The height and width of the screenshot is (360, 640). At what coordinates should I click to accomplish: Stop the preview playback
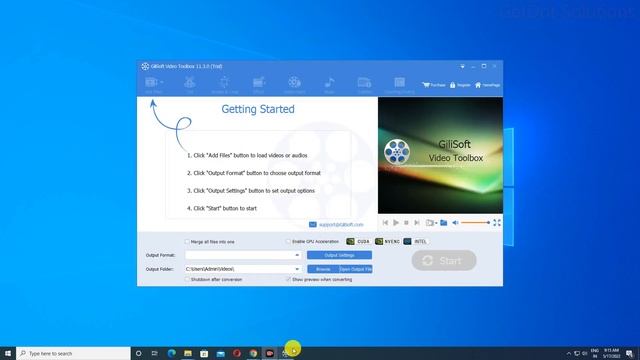(406, 222)
